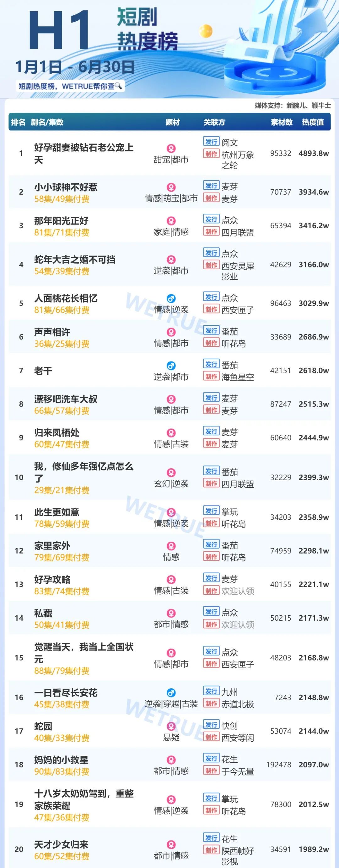This screenshot has width=339, height=868.
Task: Click the 制作 badge next to 海鱼星空
Action: tap(212, 377)
